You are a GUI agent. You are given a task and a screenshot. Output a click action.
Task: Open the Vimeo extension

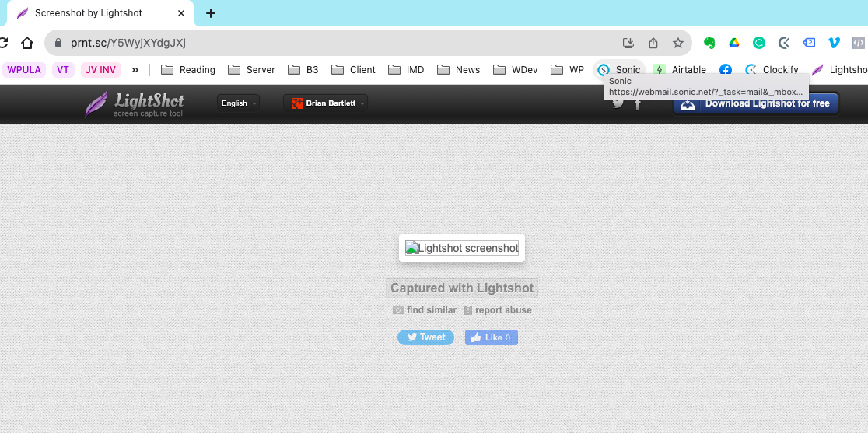(834, 43)
